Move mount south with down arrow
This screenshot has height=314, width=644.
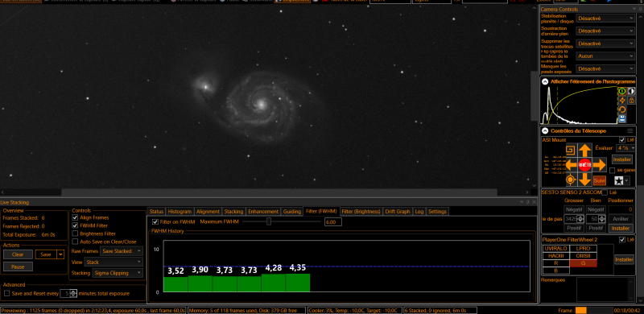coord(585,180)
